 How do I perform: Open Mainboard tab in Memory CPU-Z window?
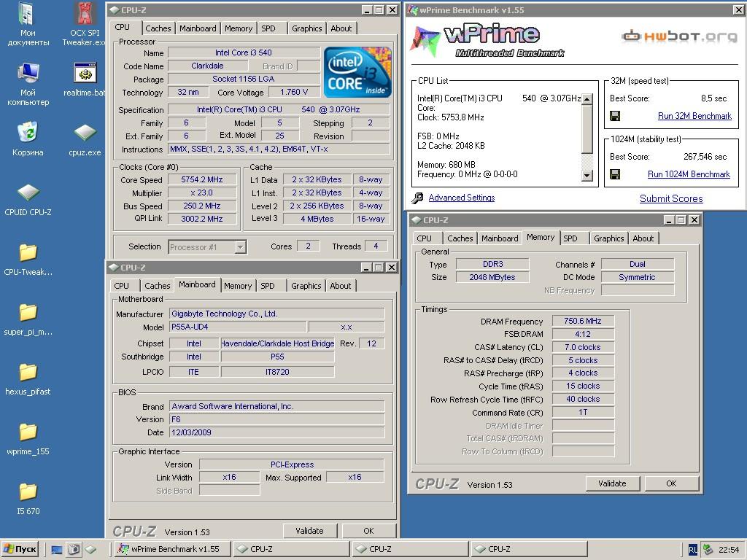click(x=500, y=238)
